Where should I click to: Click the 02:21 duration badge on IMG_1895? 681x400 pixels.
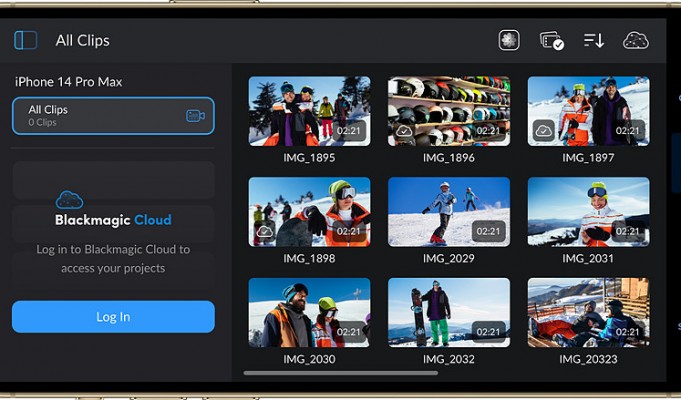[x=349, y=131]
